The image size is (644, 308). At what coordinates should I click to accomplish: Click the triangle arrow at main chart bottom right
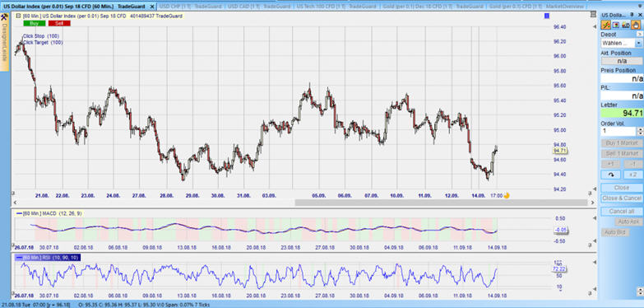pos(595,189)
